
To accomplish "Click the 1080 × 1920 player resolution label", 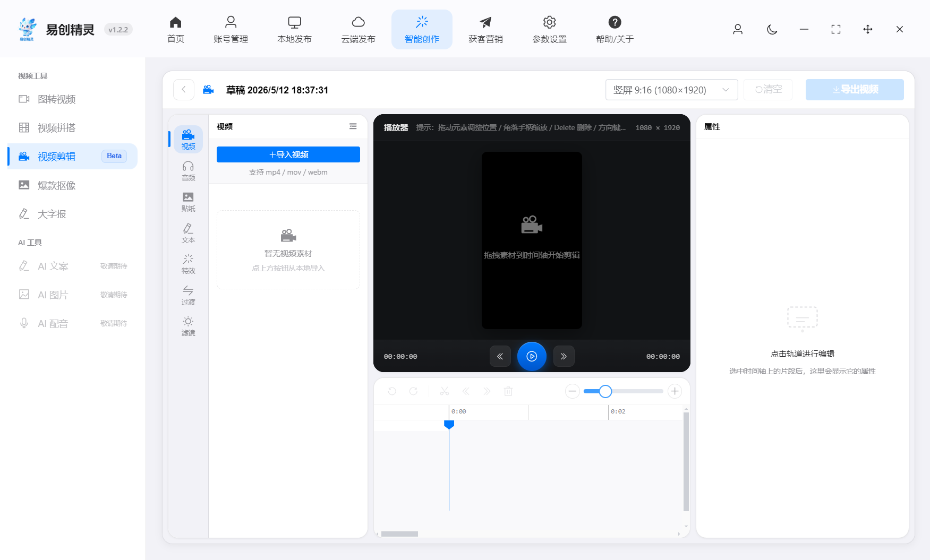I will click(x=658, y=127).
